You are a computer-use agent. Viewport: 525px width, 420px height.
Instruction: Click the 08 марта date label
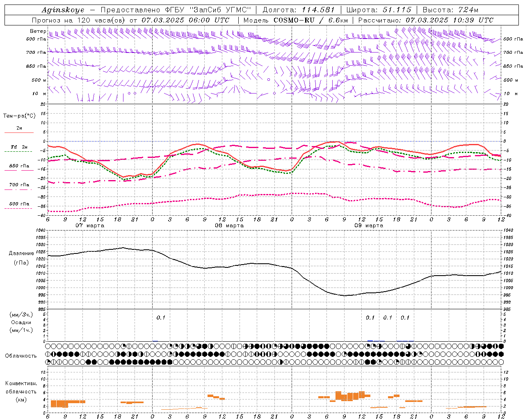tap(230, 226)
